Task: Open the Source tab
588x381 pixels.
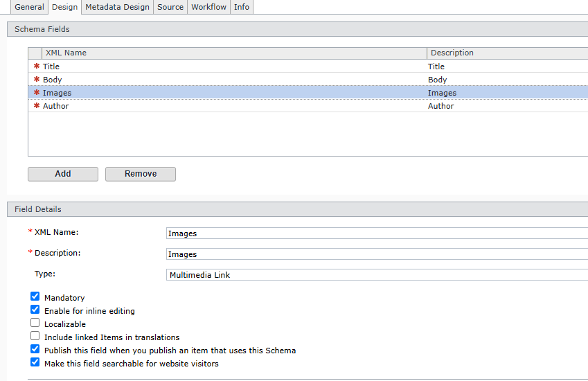Action: tap(170, 7)
